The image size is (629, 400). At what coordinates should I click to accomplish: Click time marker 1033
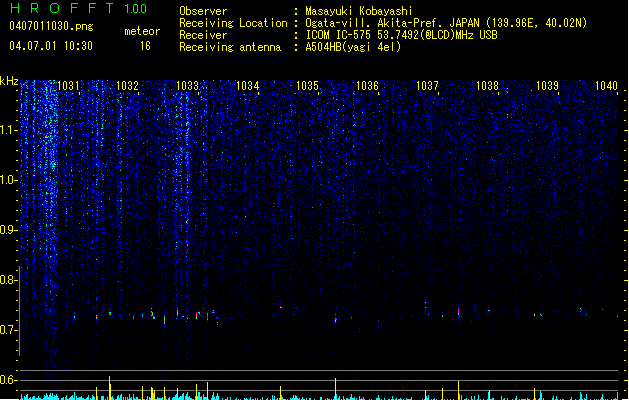(187, 86)
